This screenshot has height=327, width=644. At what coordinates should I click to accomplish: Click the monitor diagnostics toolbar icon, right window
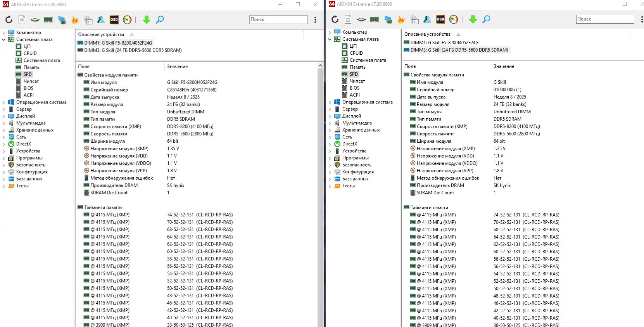pos(414,19)
